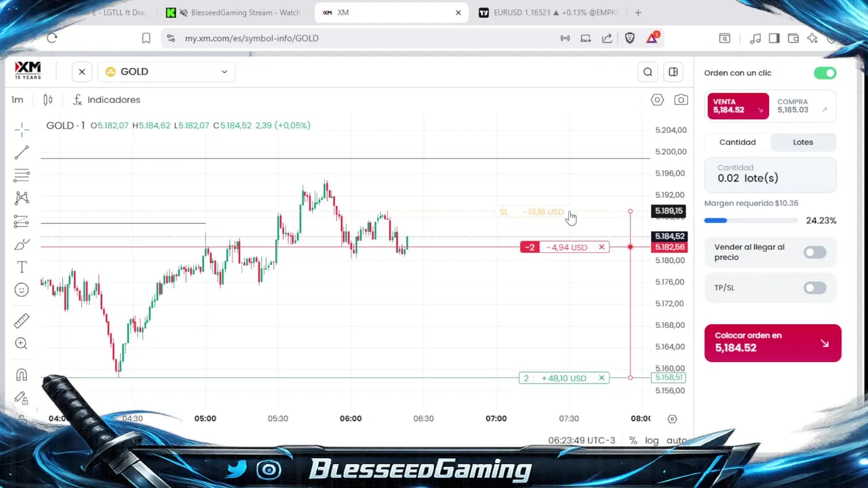Close the GOLD symbol view
This screenshot has height=488, width=868.
82,71
